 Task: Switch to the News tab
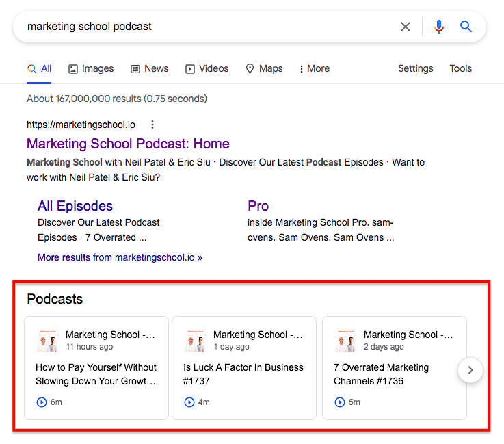pos(150,68)
